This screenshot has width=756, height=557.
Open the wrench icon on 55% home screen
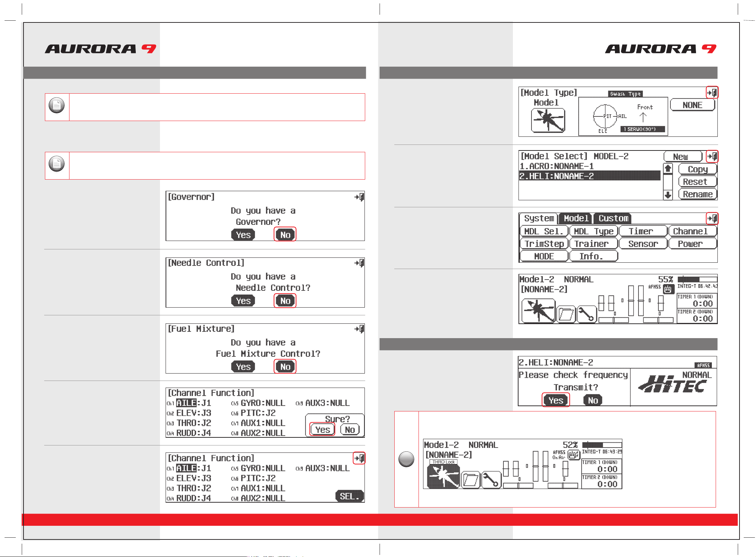pyautogui.click(x=587, y=314)
